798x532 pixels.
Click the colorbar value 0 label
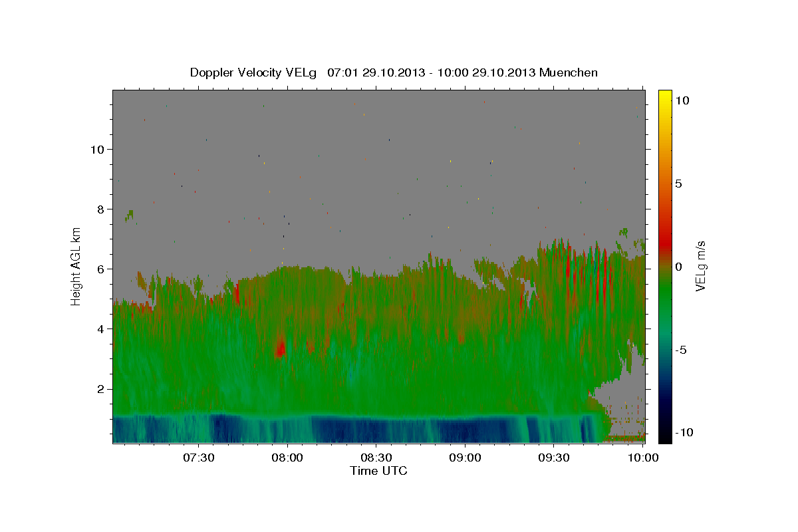678,267
